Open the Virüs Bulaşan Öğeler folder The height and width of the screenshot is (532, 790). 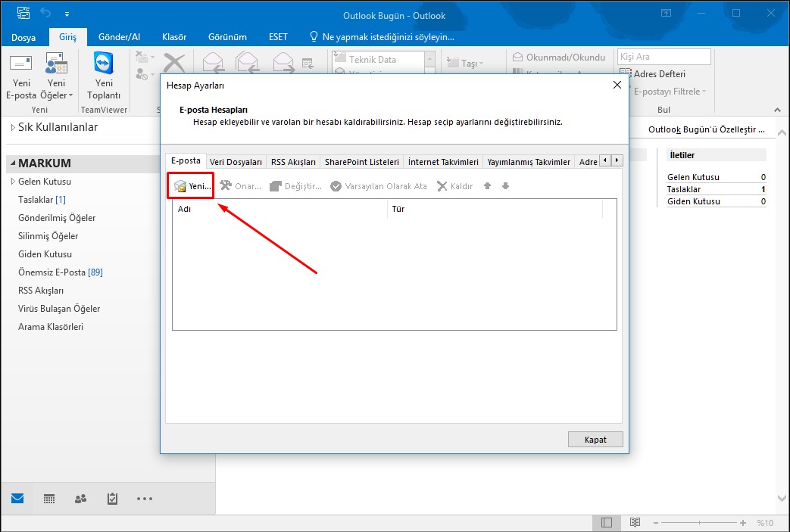pos(59,309)
